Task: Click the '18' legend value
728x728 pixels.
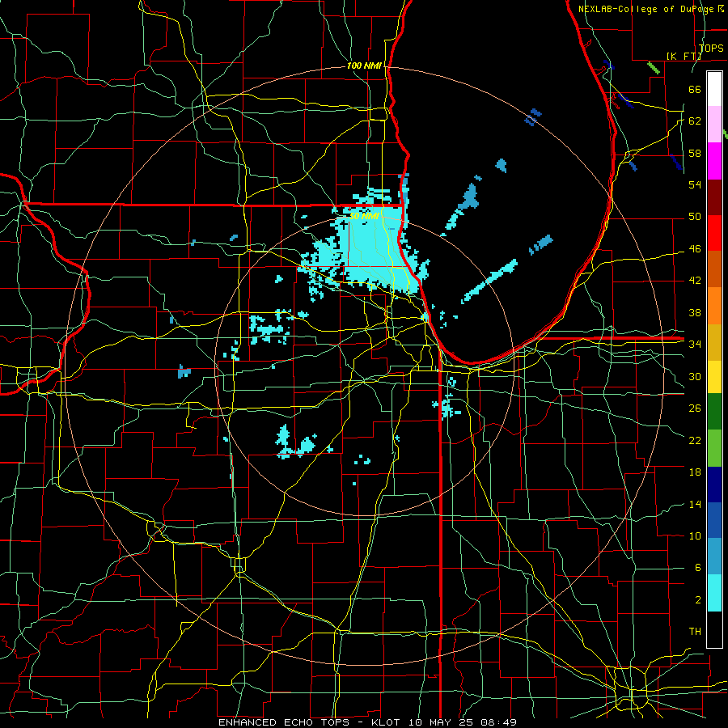Action: (695, 472)
